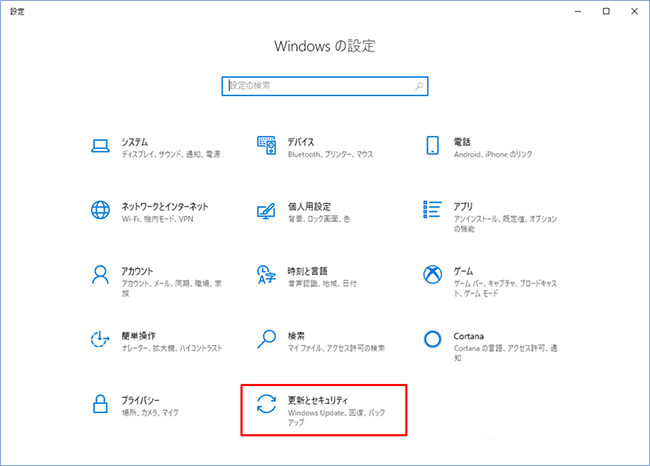Select the プライバシー heading
The image size is (650, 466).
141,400
